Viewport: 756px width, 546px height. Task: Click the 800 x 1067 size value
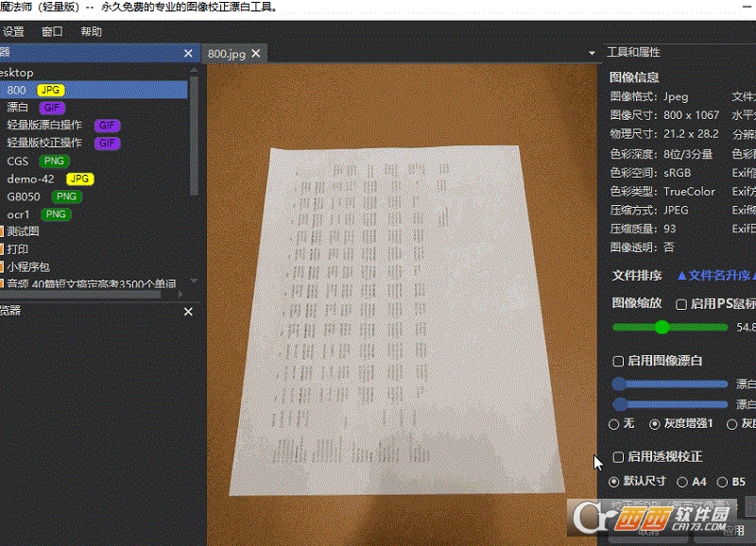point(691,115)
